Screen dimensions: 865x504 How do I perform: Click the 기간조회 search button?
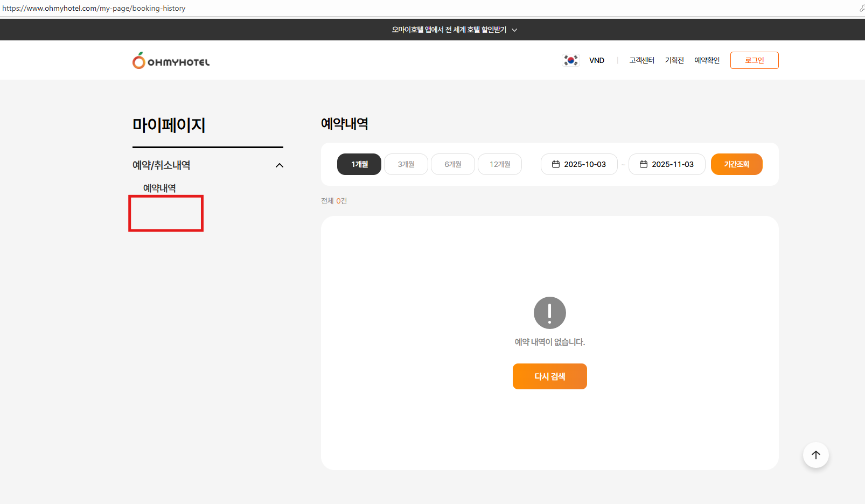[736, 164]
